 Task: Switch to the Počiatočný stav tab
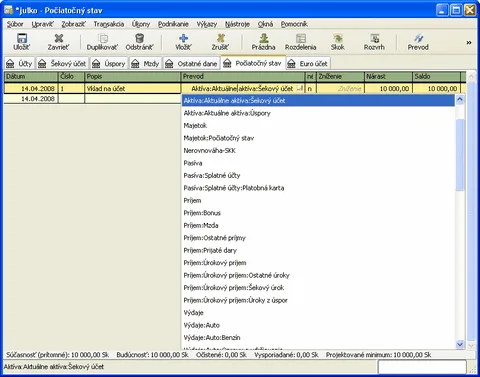[253, 63]
